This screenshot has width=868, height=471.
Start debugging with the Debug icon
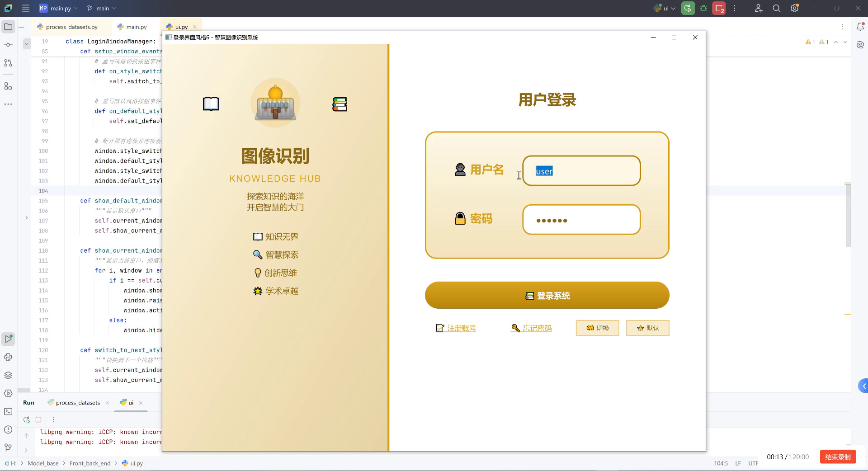[703, 8]
